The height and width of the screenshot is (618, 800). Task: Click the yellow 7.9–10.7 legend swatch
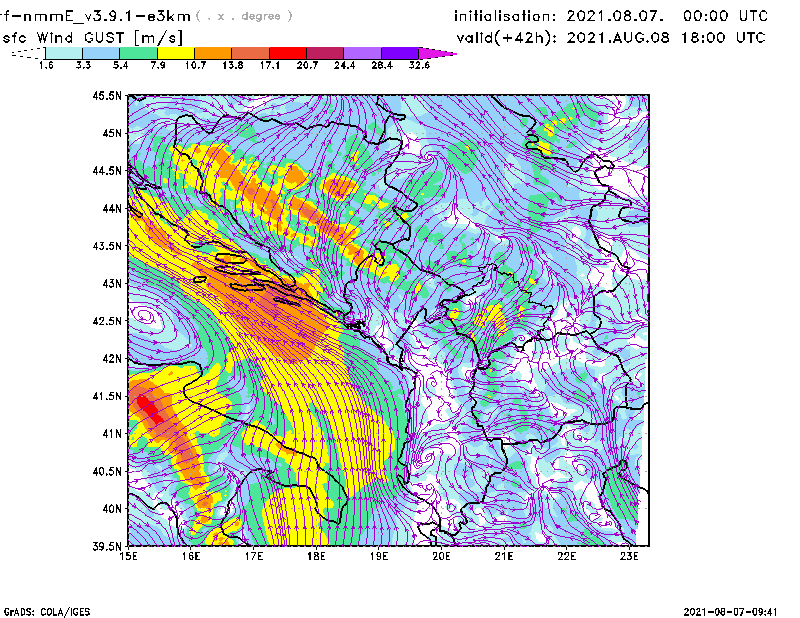(x=176, y=53)
